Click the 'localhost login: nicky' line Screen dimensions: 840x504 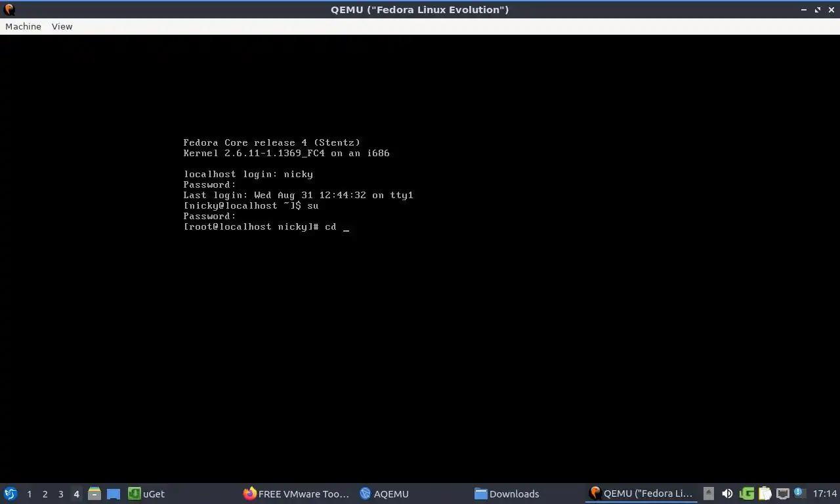[248, 174]
